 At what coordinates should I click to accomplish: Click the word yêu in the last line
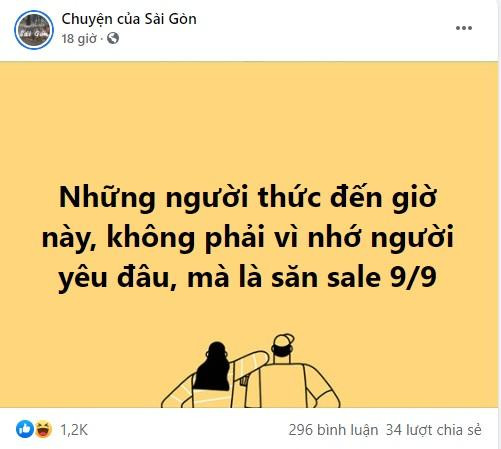pyautogui.click(x=83, y=279)
